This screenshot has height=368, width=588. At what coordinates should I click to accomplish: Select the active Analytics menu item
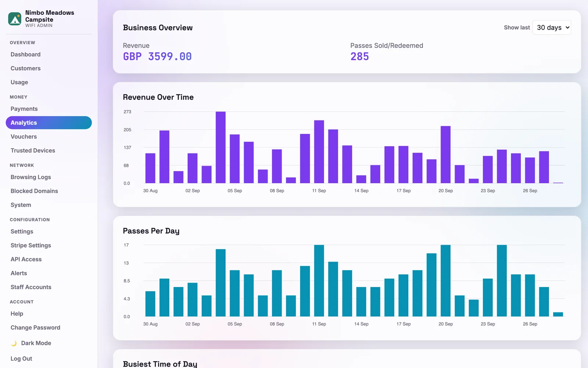click(x=49, y=123)
